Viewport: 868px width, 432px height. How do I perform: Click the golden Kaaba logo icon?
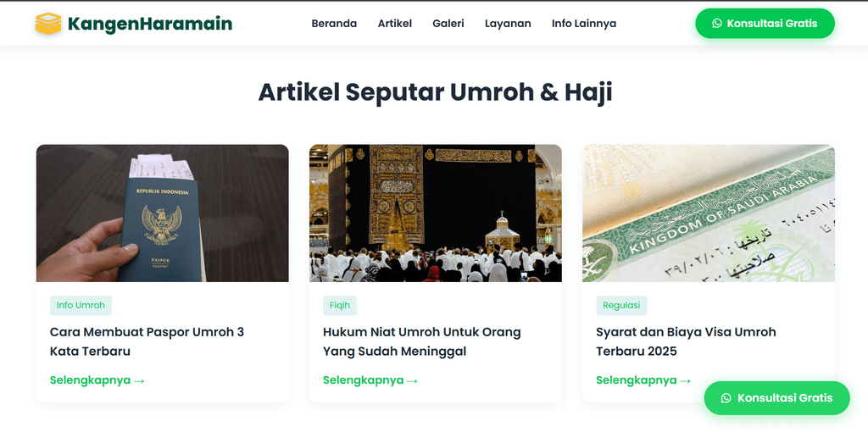click(x=48, y=23)
